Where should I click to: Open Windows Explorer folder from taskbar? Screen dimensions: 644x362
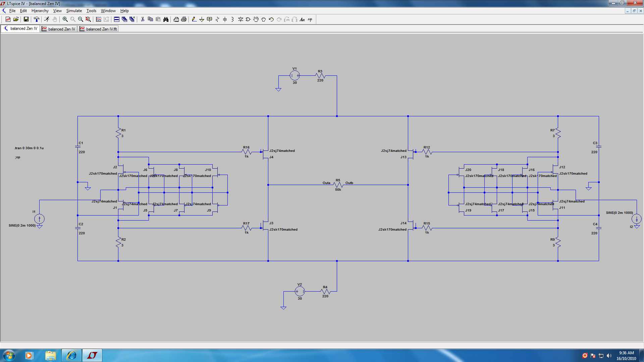pyautogui.click(x=50, y=355)
